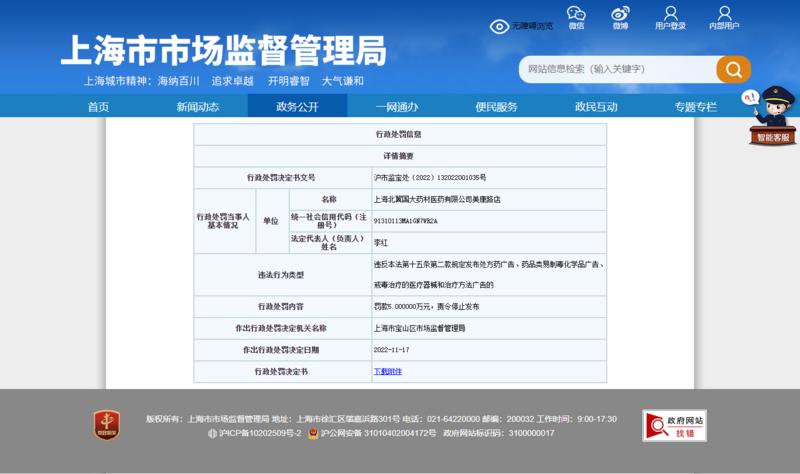Click the legal representative name 李红
800x474 pixels.
[x=381, y=243]
